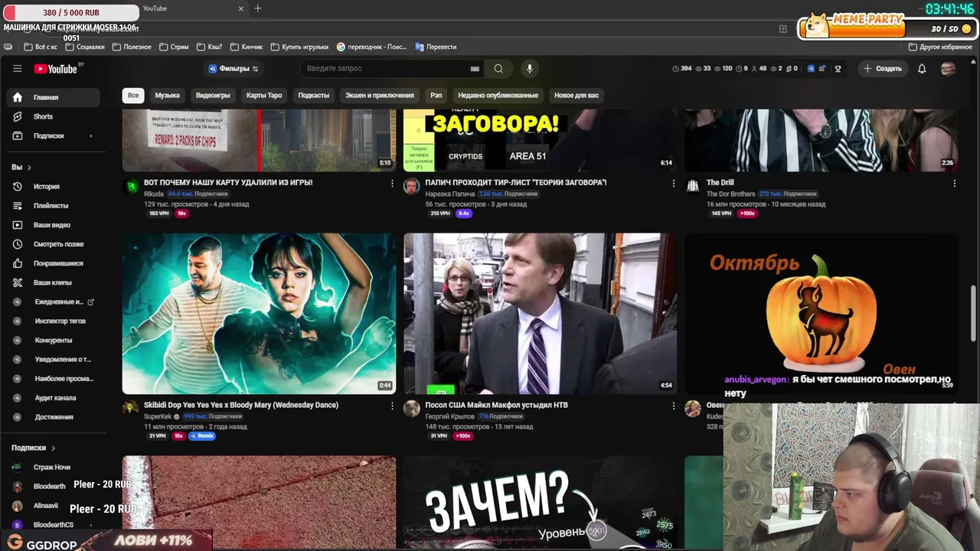The image size is (980, 551).
Task: Click the search magnifier button
Action: tap(498, 68)
